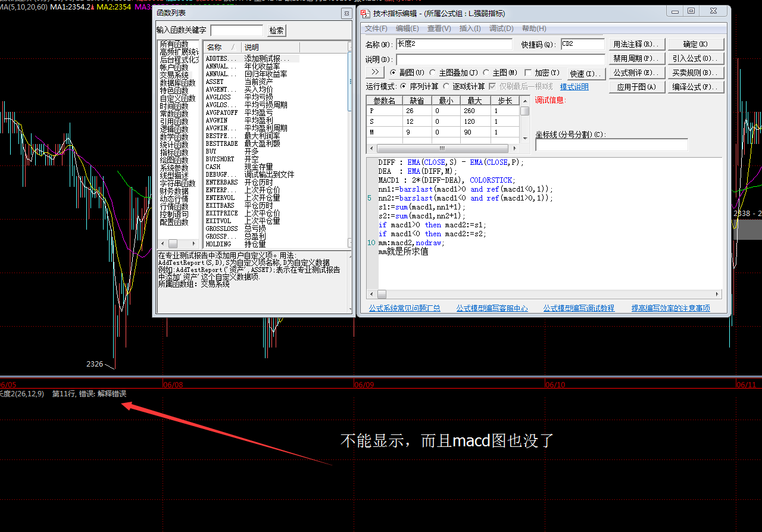This screenshot has height=532, width=762.
Task: Open the 文件(F) menu
Action: point(376,29)
